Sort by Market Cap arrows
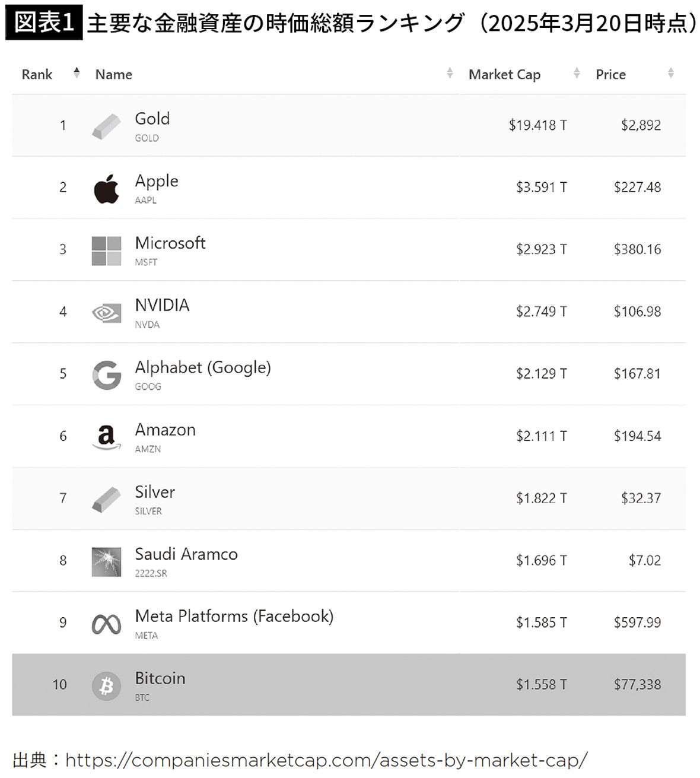Viewport: 700px width, 778px height. click(577, 74)
